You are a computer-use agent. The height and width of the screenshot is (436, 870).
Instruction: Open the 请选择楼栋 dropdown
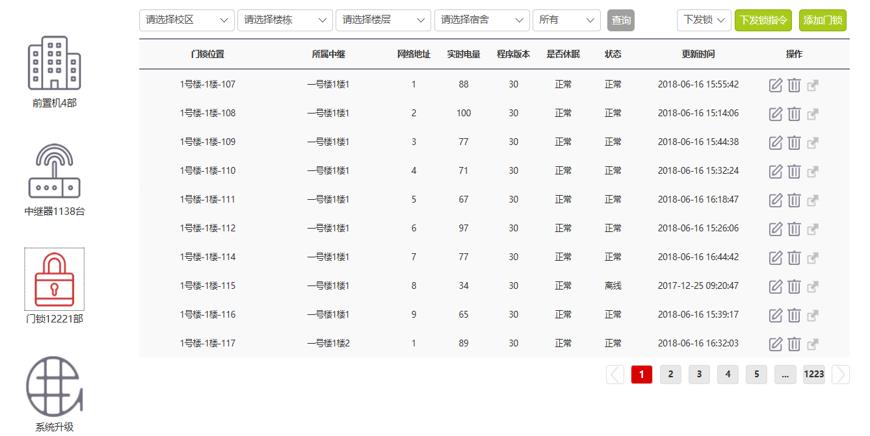[284, 20]
